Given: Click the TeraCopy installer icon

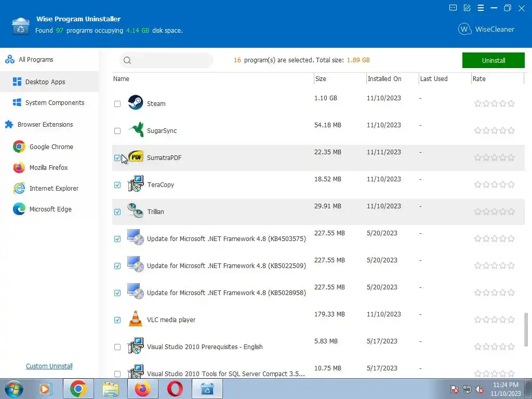Looking at the screenshot, I should tap(136, 183).
